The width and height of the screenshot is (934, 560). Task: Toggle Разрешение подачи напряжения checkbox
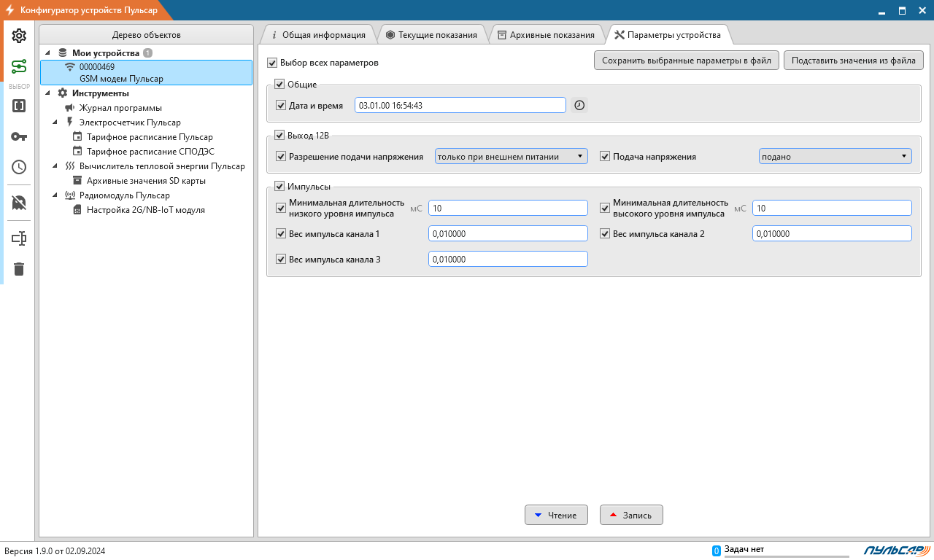281,156
